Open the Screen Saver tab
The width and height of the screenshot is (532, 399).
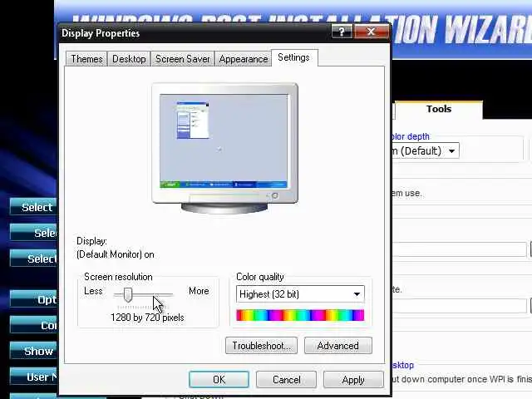click(183, 59)
